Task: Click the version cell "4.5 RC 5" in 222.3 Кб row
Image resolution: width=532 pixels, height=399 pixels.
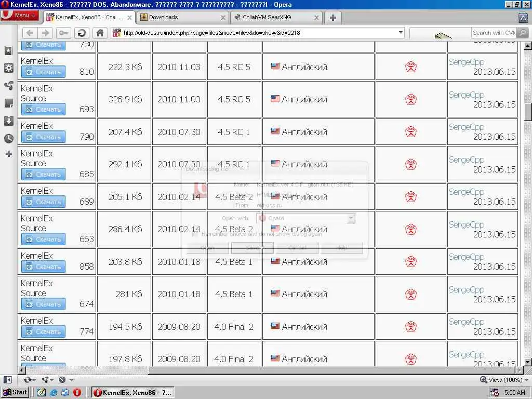Action: tap(234, 67)
